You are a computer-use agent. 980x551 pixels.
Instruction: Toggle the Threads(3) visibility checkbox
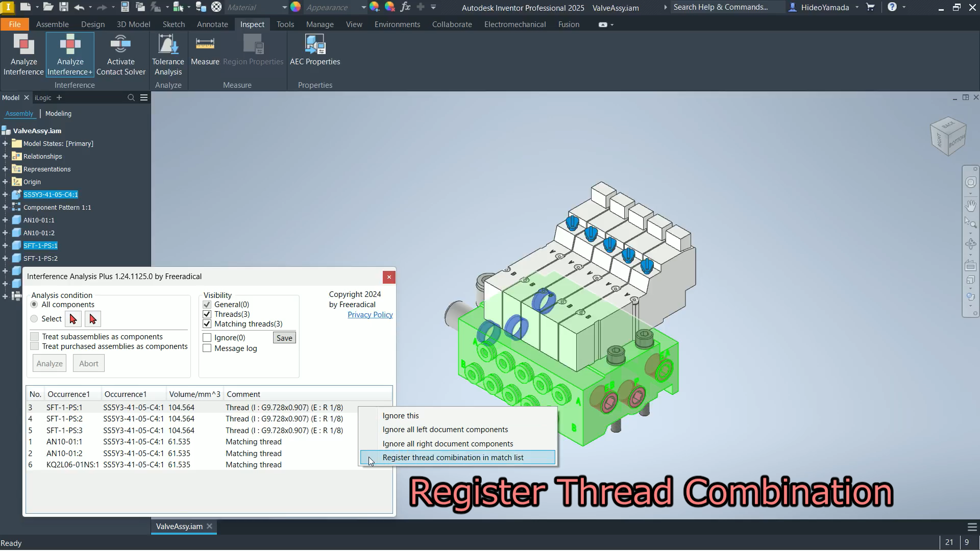point(207,314)
